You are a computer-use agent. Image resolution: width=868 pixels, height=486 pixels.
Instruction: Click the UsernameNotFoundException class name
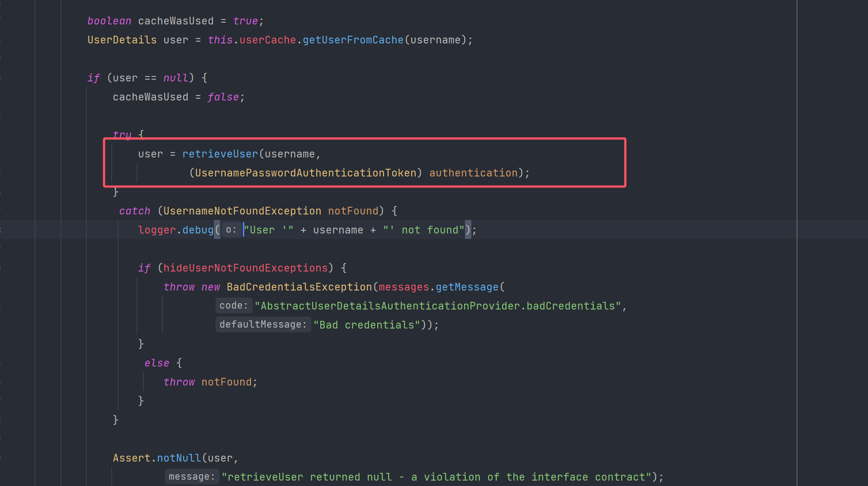point(242,211)
